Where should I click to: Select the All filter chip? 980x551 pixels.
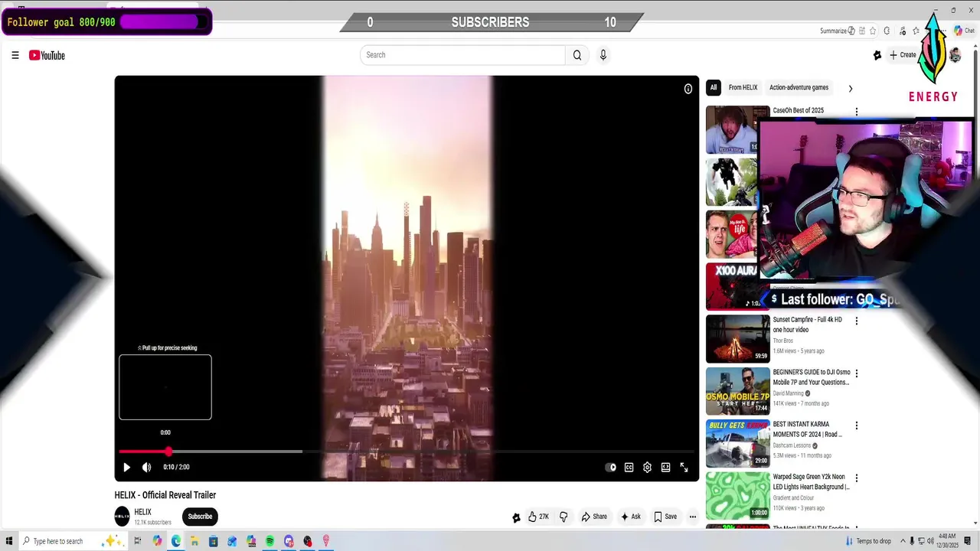point(713,88)
